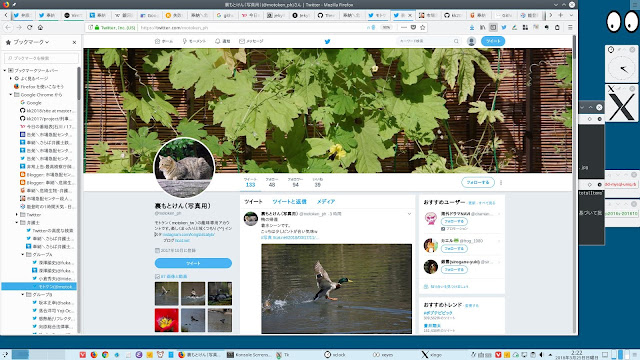
Task: Click the Twitter keyword search field
Action: (429, 41)
